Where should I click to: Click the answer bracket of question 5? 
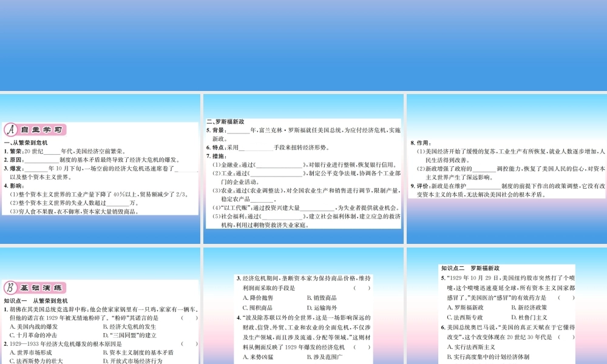click(566, 297)
